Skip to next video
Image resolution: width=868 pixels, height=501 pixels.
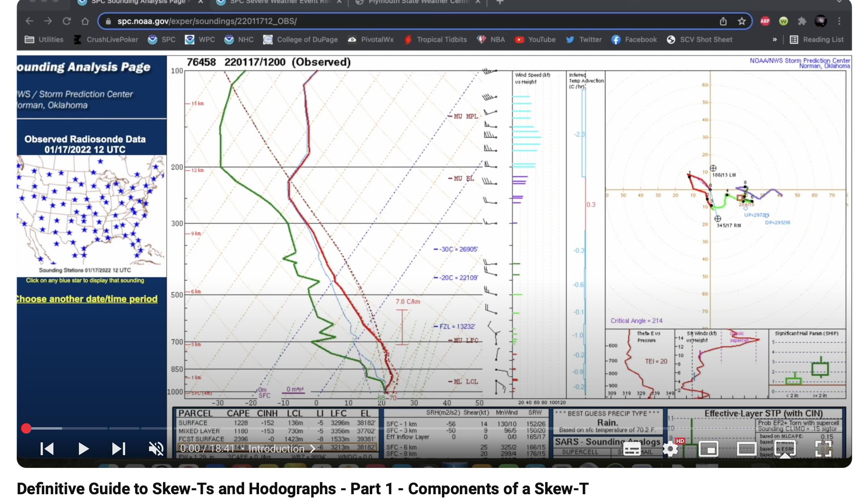118,449
